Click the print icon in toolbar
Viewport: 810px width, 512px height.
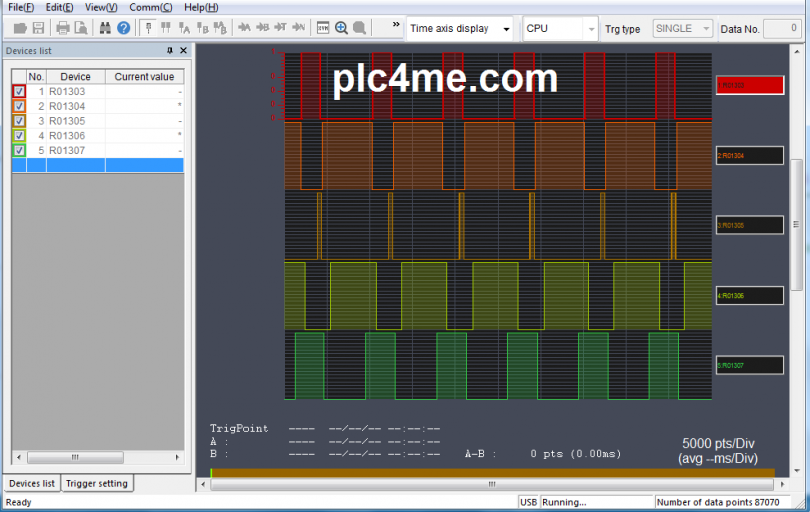[x=62, y=28]
